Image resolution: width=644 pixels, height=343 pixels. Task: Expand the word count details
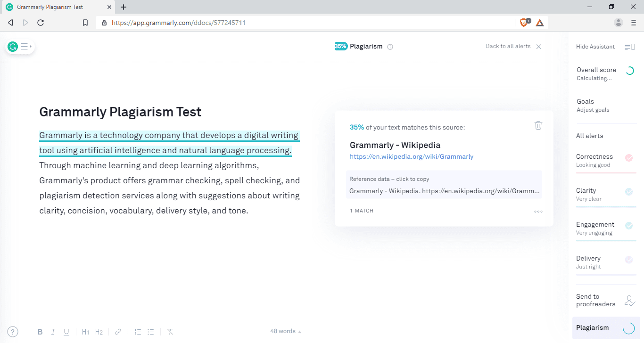[285, 331]
